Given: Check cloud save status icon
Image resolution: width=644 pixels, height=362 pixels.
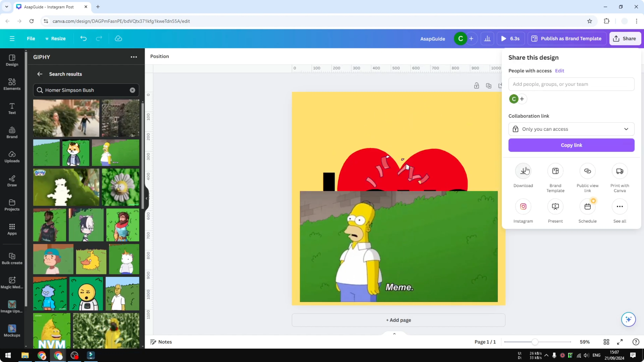Looking at the screenshot, I should pyautogui.click(x=118, y=38).
